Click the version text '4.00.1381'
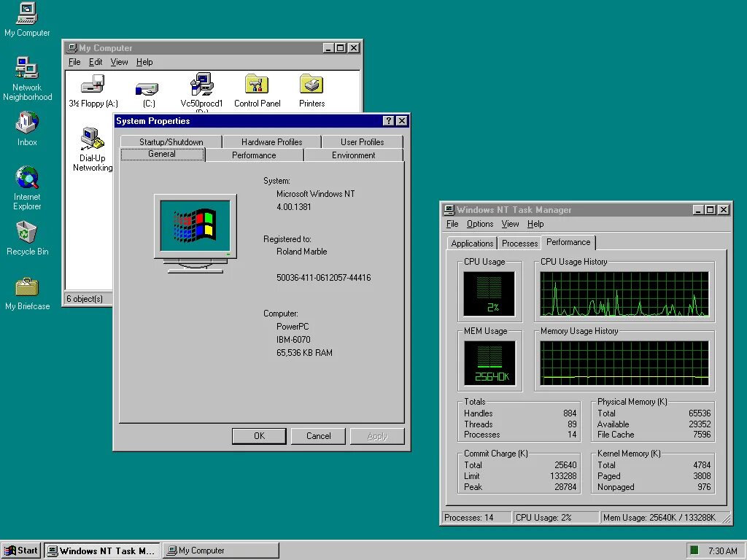Image resolution: width=747 pixels, height=560 pixels. tap(293, 207)
